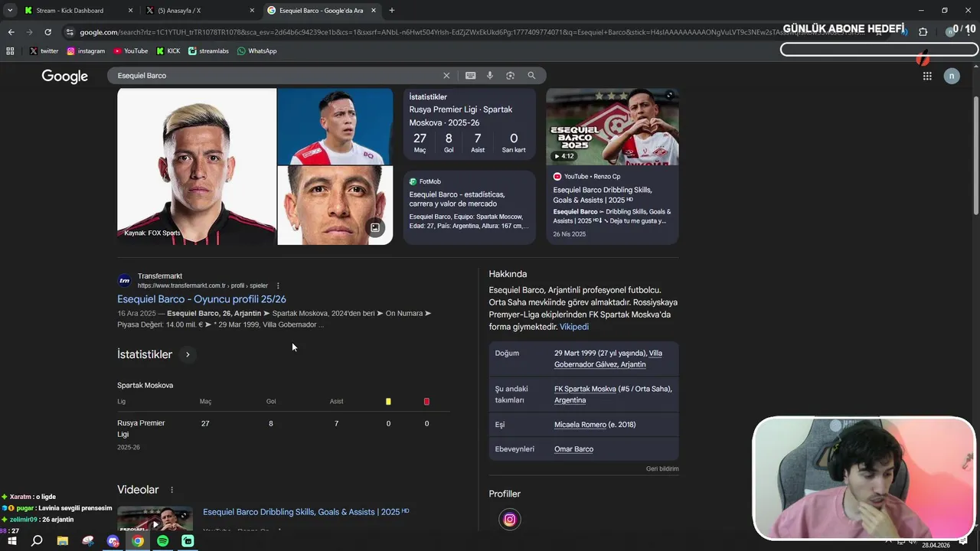
Task: Open the Instagram profile icon under Profiller
Action: coord(510,520)
